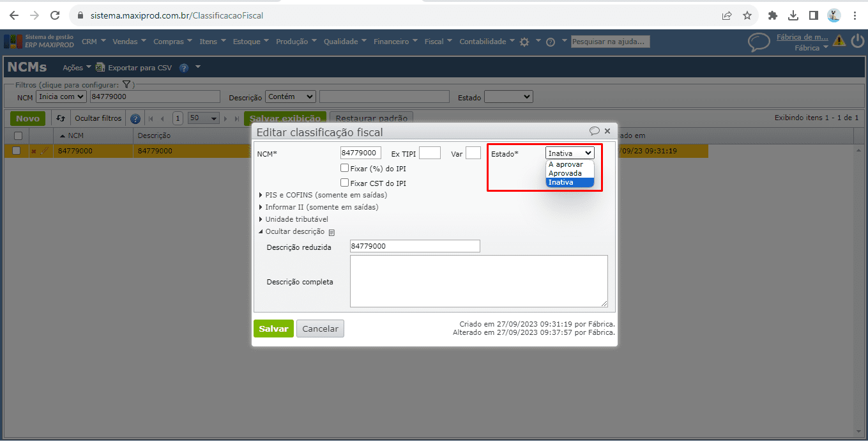Image resolution: width=868 pixels, height=441 pixels.
Task: Open the CRM menu
Action: point(95,42)
